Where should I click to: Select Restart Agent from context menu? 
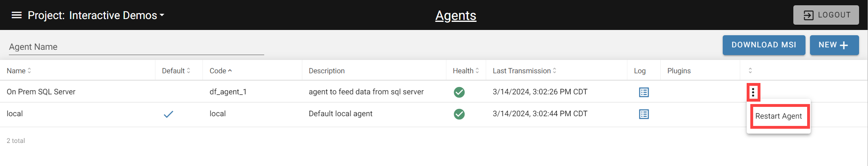778,116
